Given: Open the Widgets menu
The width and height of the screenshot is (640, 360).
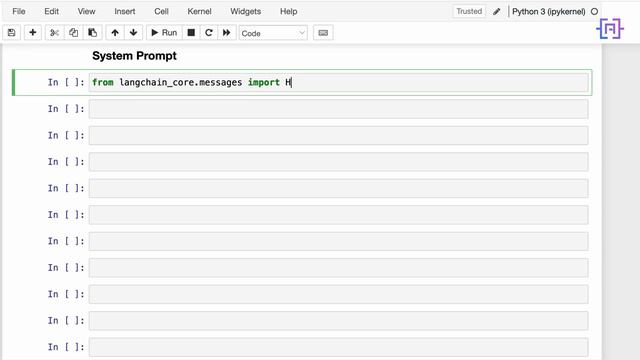Looking at the screenshot, I should click(245, 11).
